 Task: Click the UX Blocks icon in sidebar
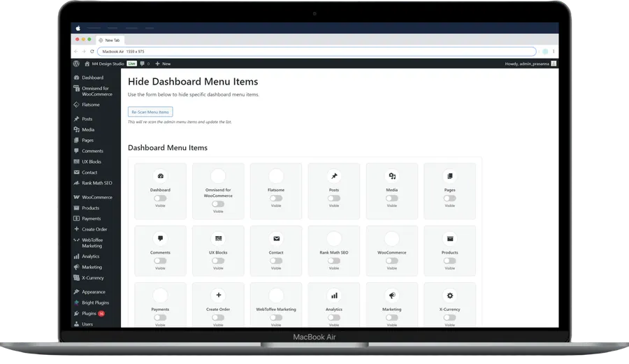[x=76, y=161]
